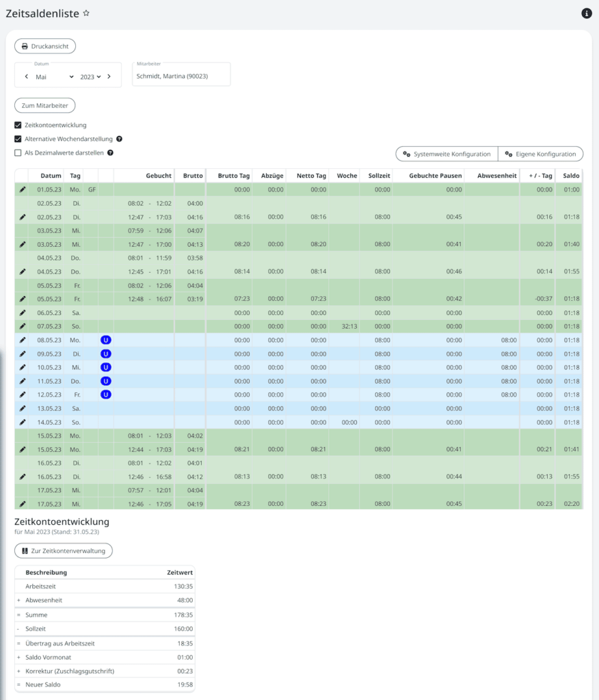The image size is (599, 700).
Task: Click the chart icon in Zur Zeitkontenverwaltung button
Action: click(24, 550)
